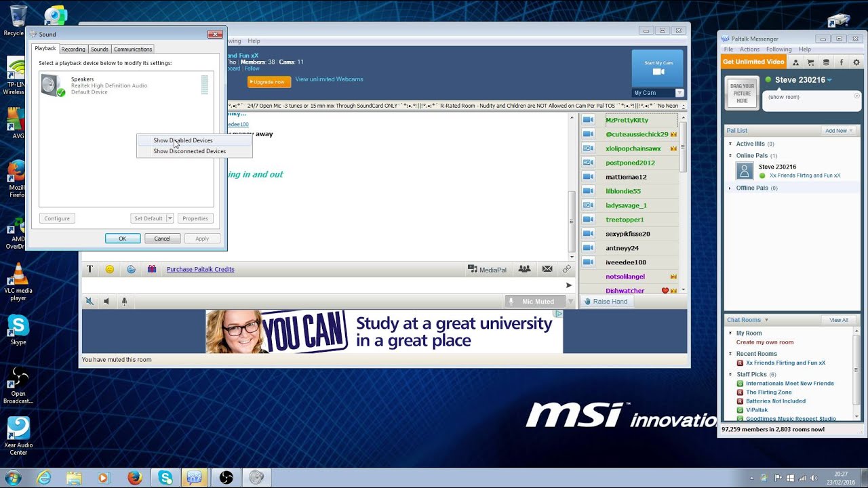The image size is (868, 488).
Task: Click the coins credits icon in Paltalk Messenger
Action: (x=826, y=62)
